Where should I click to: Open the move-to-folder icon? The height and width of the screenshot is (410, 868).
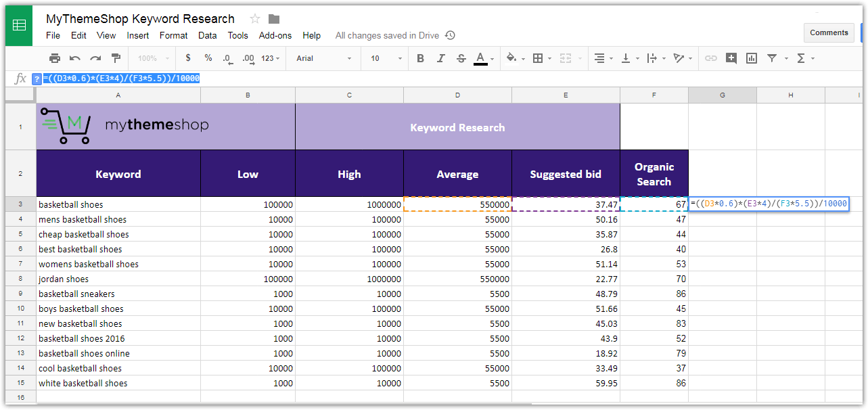[x=274, y=18]
